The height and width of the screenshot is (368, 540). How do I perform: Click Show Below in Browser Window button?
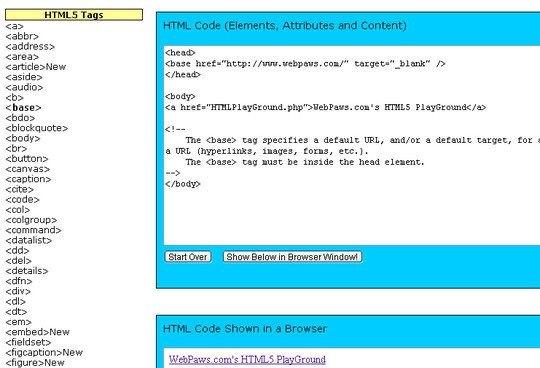pyautogui.click(x=292, y=257)
